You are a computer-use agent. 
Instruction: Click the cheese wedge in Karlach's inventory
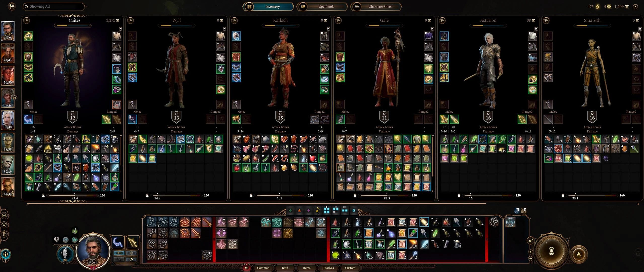coord(284,168)
